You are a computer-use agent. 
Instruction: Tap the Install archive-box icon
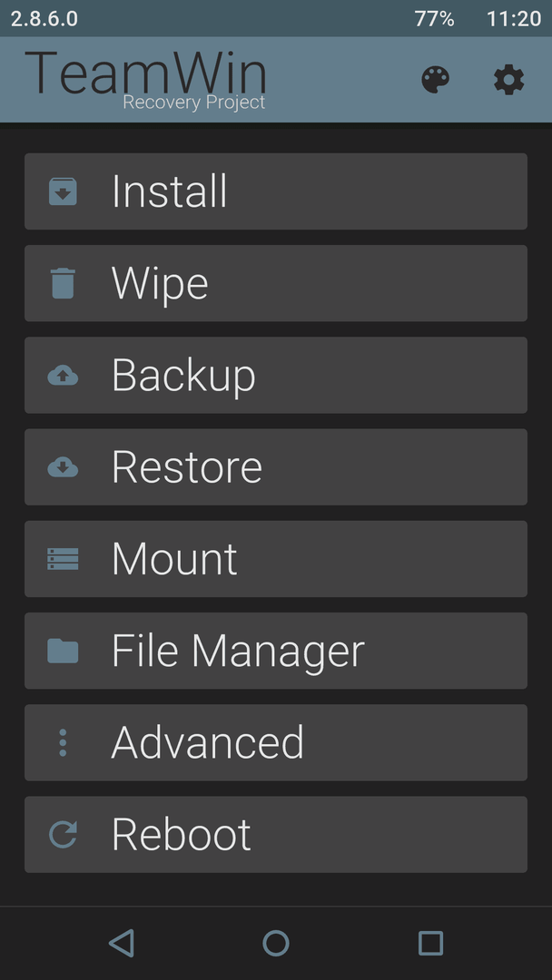pos(64,191)
